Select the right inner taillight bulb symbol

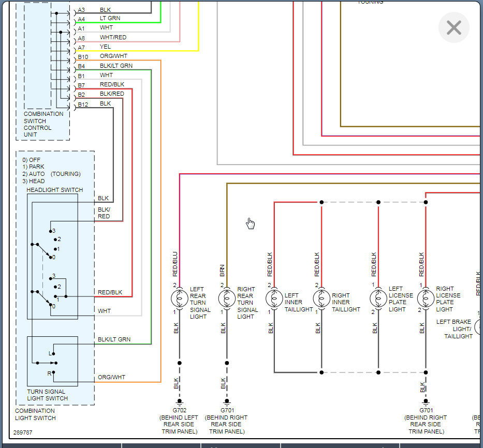(x=321, y=298)
